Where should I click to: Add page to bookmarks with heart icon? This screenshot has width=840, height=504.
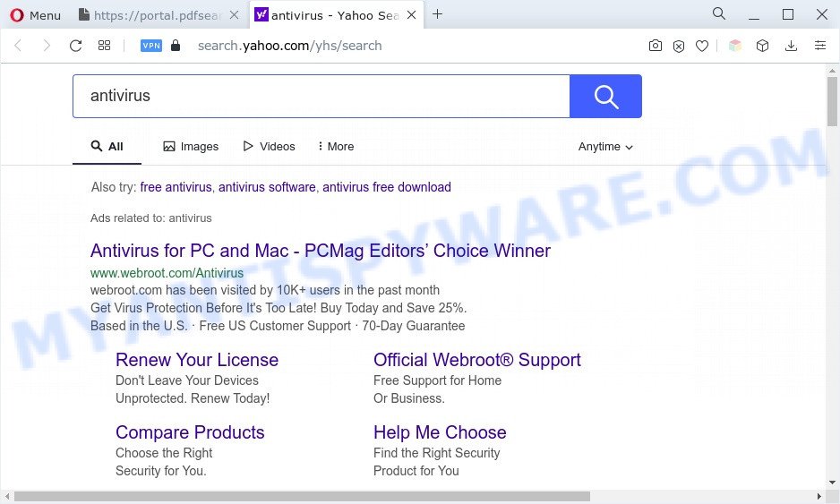(x=702, y=46)
